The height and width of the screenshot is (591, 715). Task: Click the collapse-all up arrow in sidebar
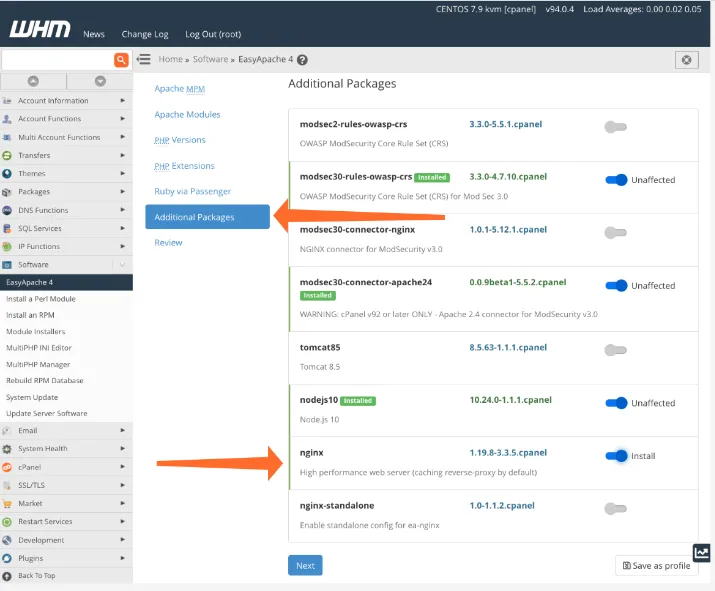pyautogui.click(x=33, y=81)
